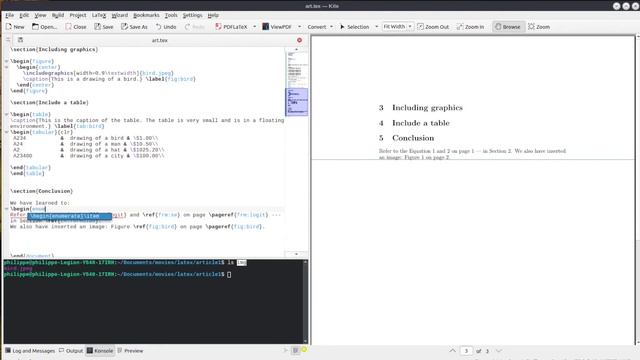640x360 pixels.
Task: Undo the last edit
Action: (x=166, y=27)
